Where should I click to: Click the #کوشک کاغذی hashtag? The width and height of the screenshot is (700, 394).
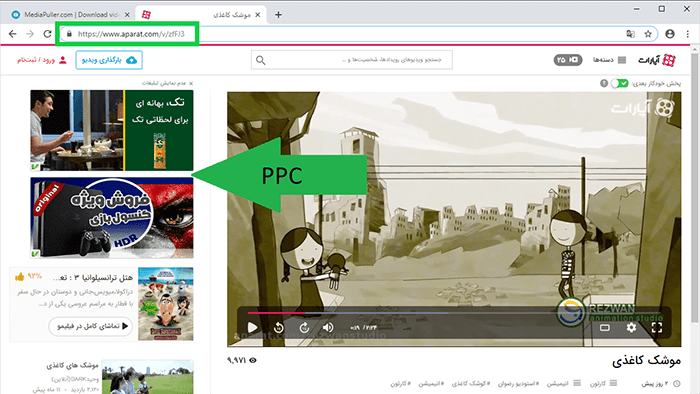coord(471,384)
